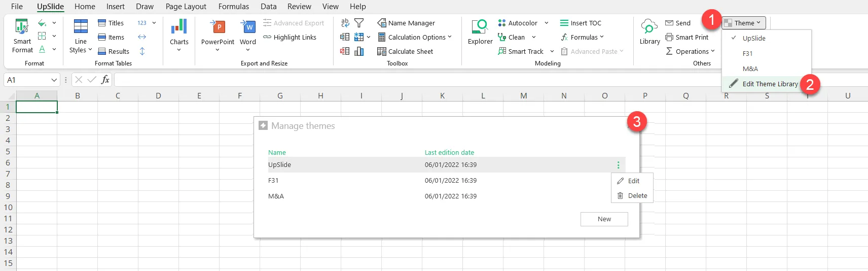Export to Word
Screen dimensions: 868x271
click(x=248, y=35)
